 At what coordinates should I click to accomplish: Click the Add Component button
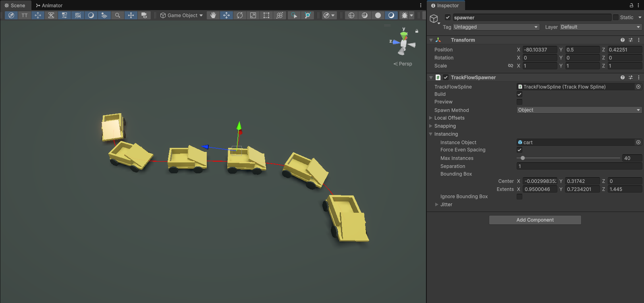[535, 220]
